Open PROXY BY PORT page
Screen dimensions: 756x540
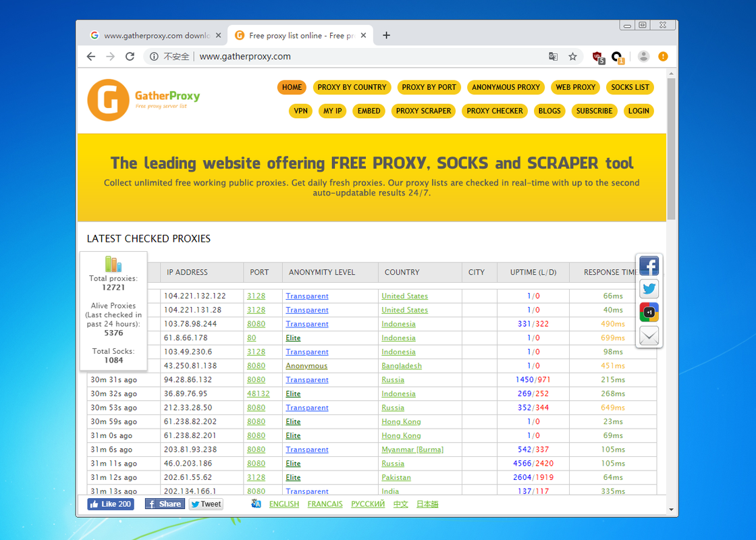429,87
